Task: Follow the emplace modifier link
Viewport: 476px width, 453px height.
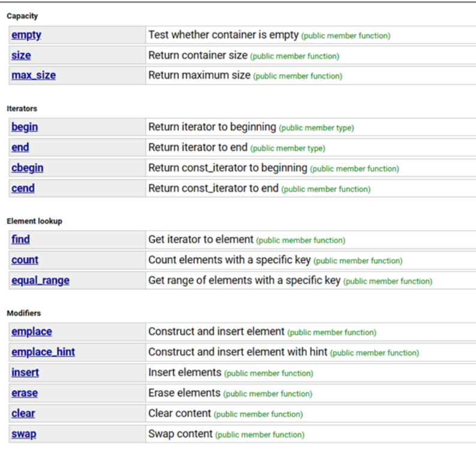Action: [x=32, y=331]
